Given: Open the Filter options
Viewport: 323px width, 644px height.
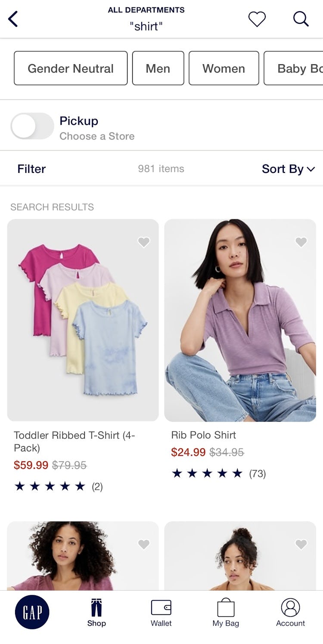Looking at the screenshot, I should (31, 169).
